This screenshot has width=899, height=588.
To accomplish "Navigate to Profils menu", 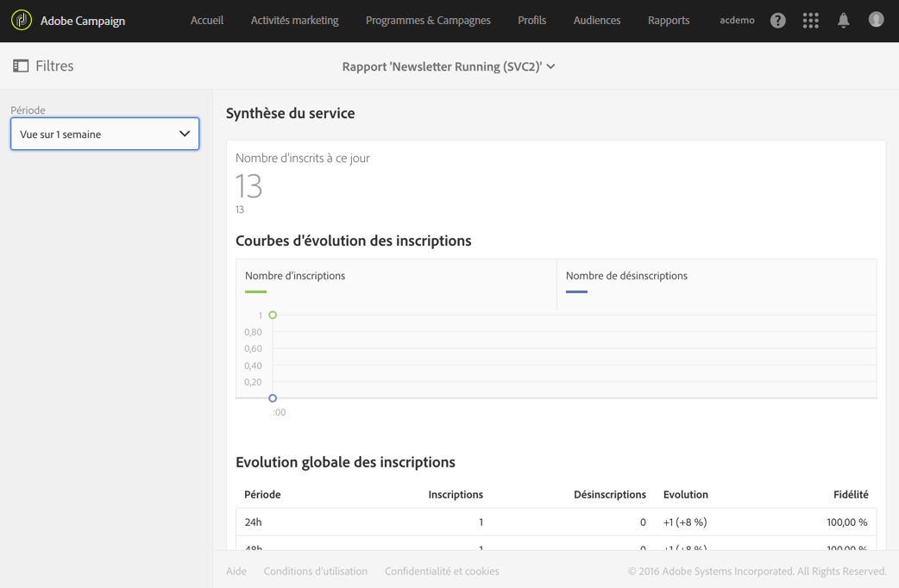I will click(531, 20).
